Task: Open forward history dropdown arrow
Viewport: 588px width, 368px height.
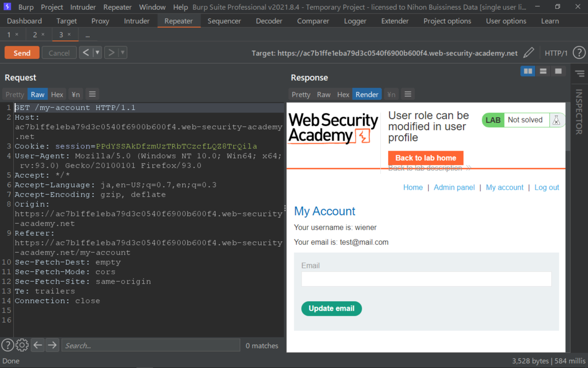Action: click(x=122, y=53)
